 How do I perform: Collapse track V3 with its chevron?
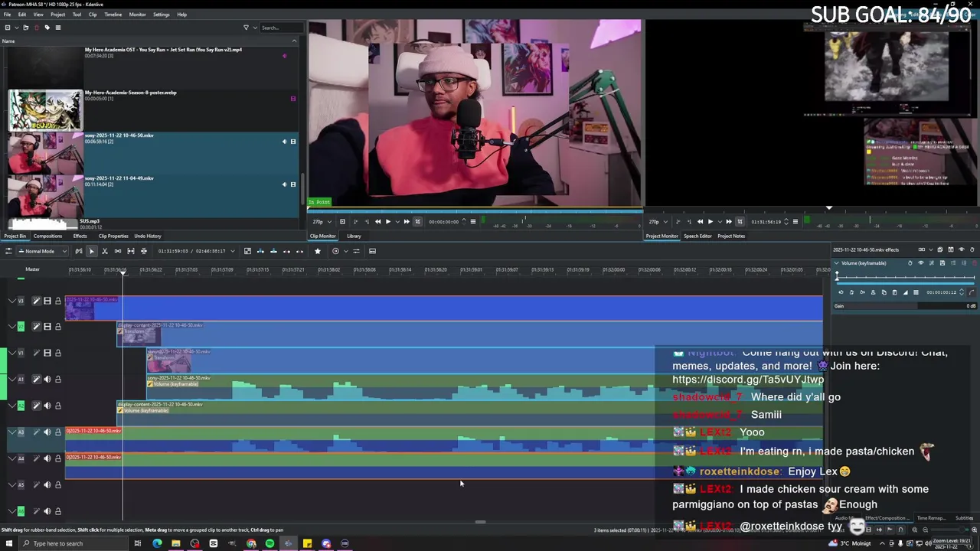click(11, 301)
